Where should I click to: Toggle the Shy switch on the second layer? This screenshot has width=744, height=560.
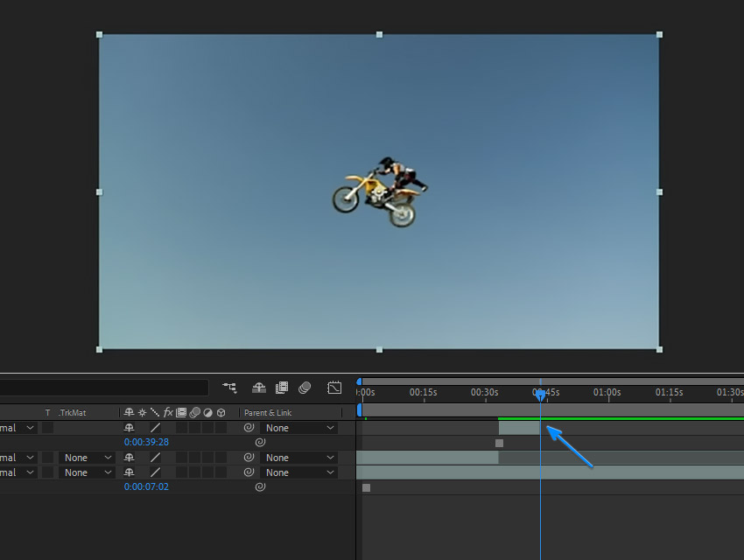point(129,458)
